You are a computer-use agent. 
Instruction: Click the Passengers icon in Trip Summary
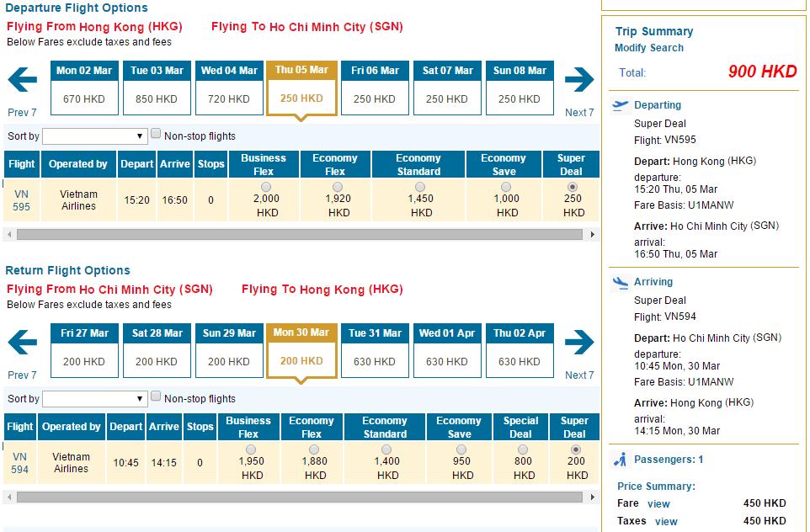click(x=621, y=460)
